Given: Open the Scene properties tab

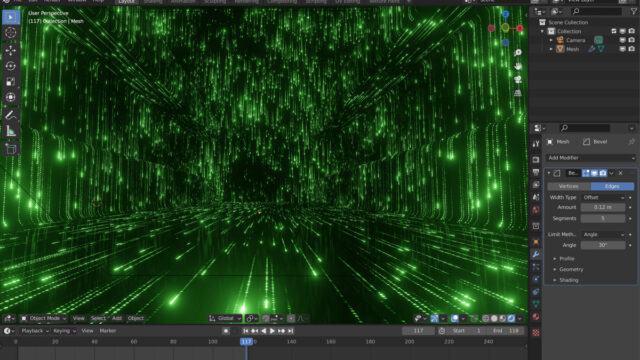Looking at the screenshot, I should (536, 197).
